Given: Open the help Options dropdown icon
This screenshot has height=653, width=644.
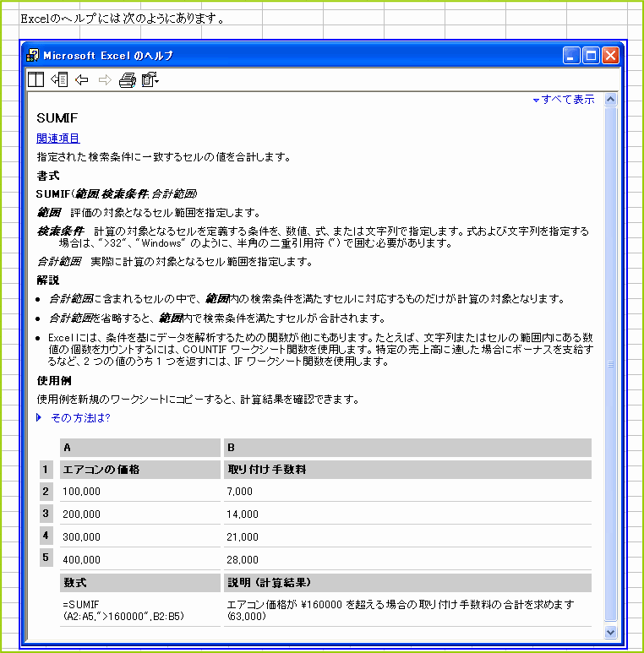Looking at the screenshot, I should coord(150,79).
